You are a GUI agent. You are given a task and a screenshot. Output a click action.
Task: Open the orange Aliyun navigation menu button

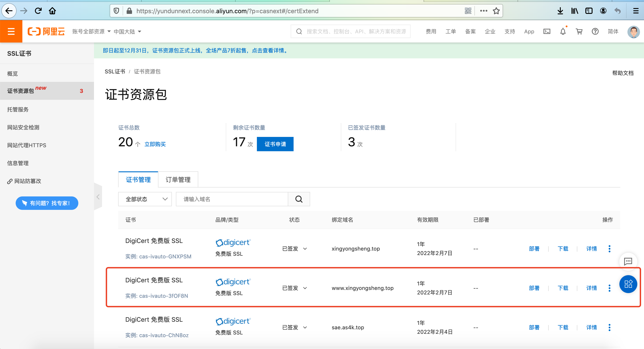point(11,31)
